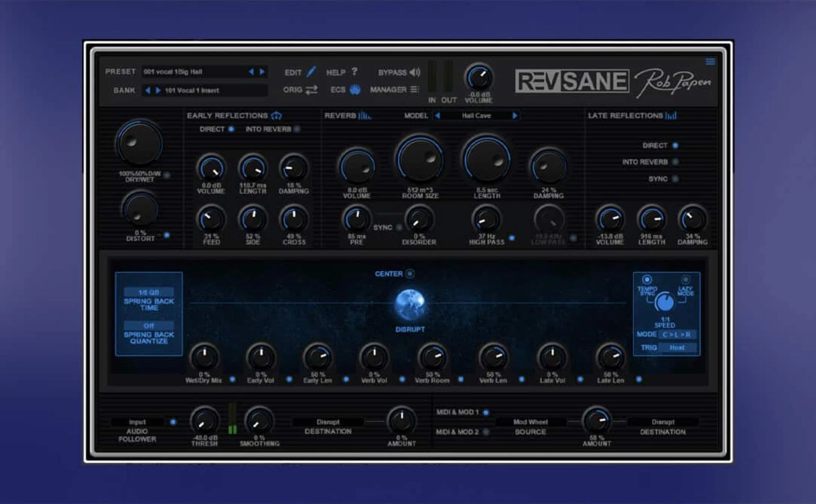Viewport: 816px width, 504px height.
Task: Open Spring Back Time 1/8 QB selector
Action: pyautogui.click(x=149, y=292)
